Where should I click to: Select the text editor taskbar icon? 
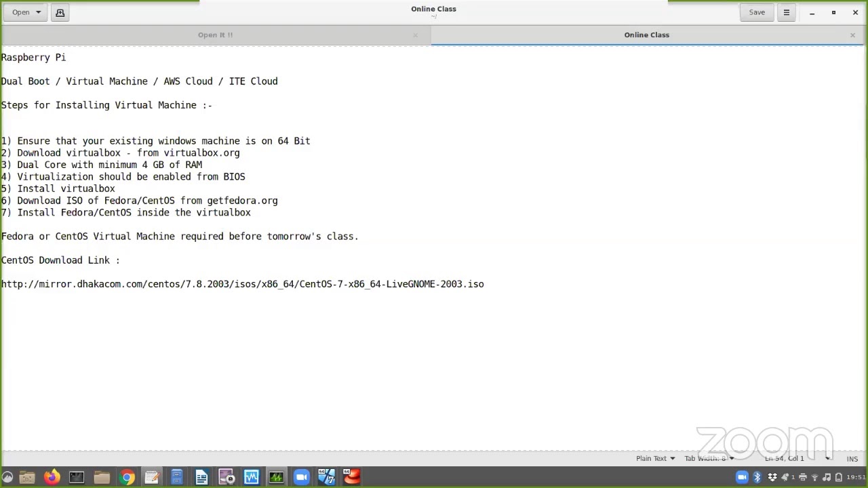152,477
